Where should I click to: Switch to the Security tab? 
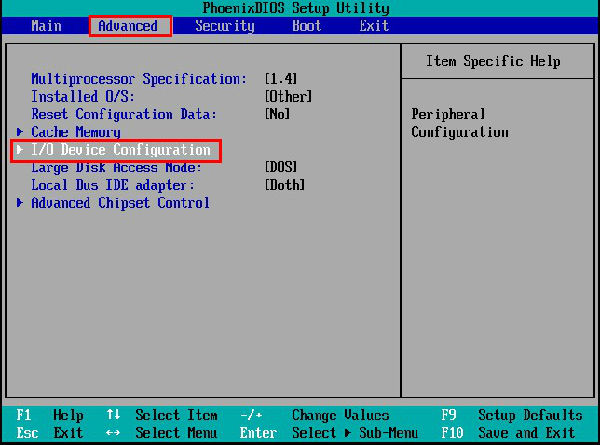coord(225,26)
